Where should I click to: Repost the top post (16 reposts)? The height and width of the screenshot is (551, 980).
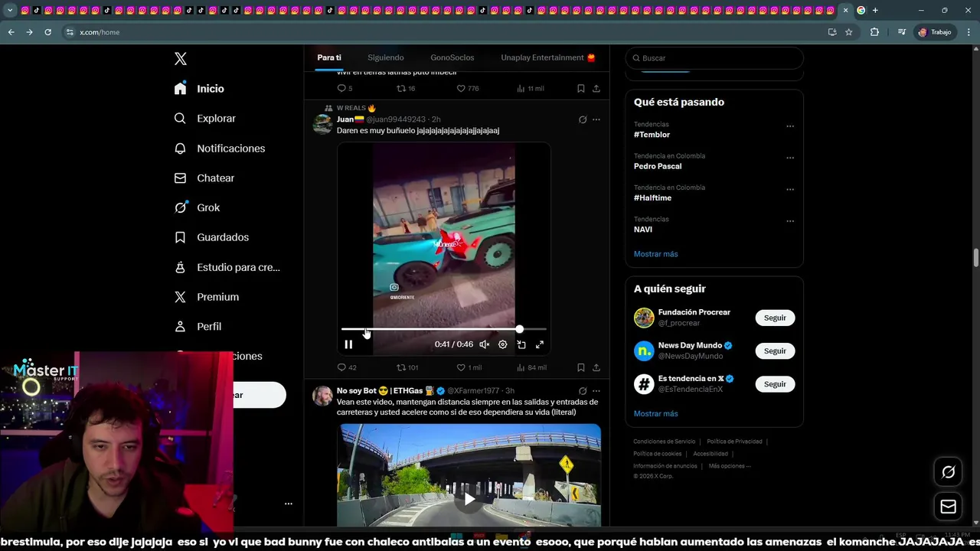pyautogui.click(x=406, y=88)
